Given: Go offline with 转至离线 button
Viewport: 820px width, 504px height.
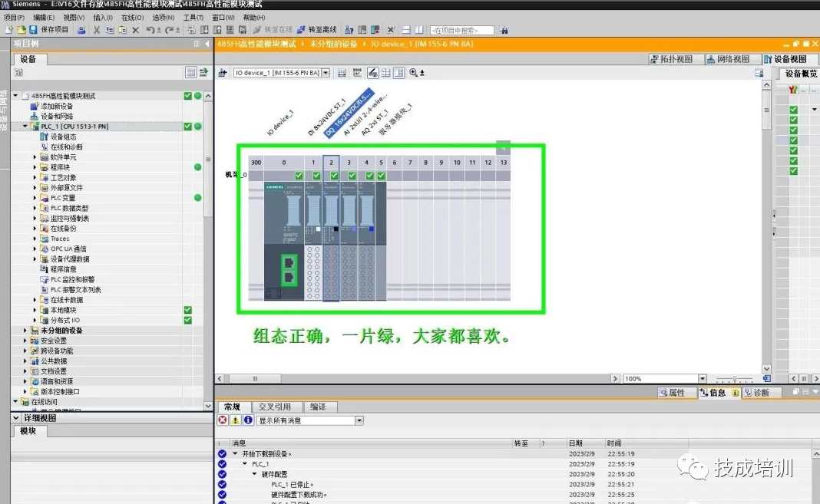Looking at the screenshot, I should [x=316, y=30].
